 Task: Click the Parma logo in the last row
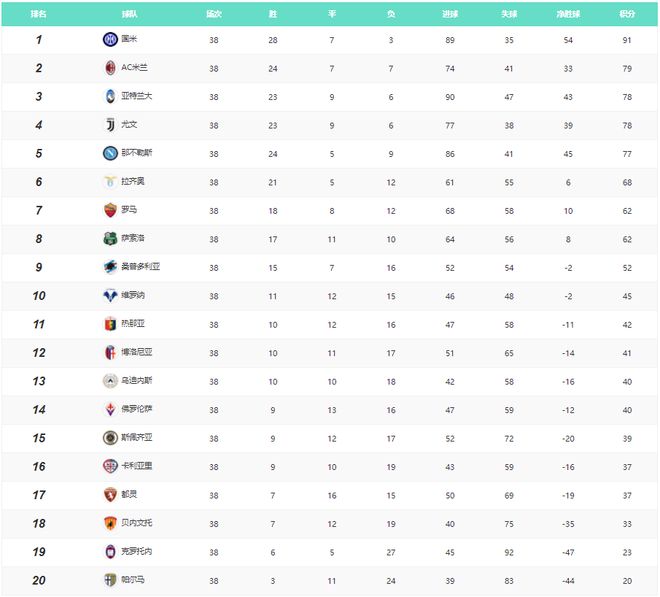click(x=110, y=580)
